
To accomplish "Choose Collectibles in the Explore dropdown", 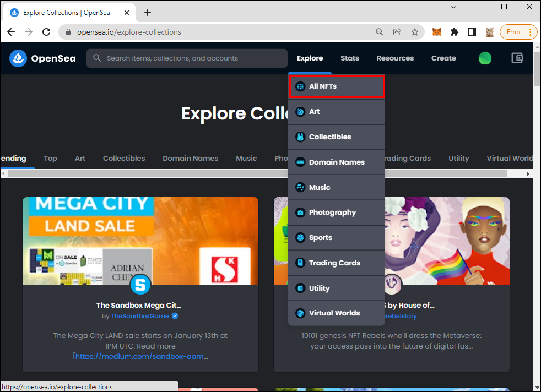I will 337,137.
